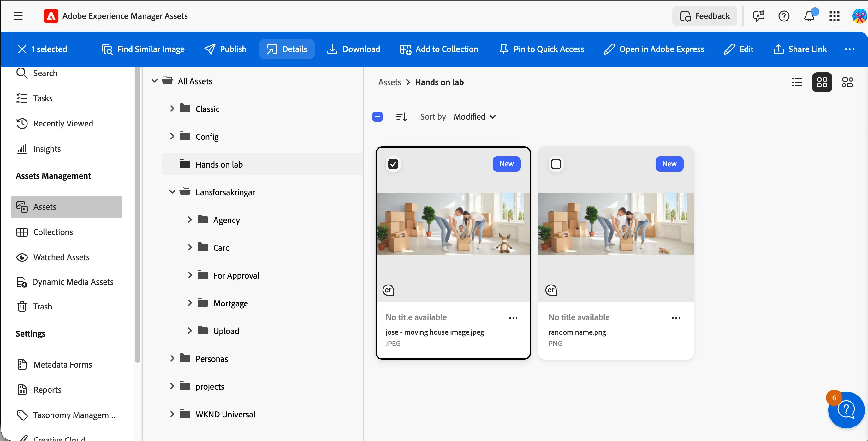Viewport: 868px width, 441px height.
Task: Toggle the sort order direction icon
Action: (401, 116)
